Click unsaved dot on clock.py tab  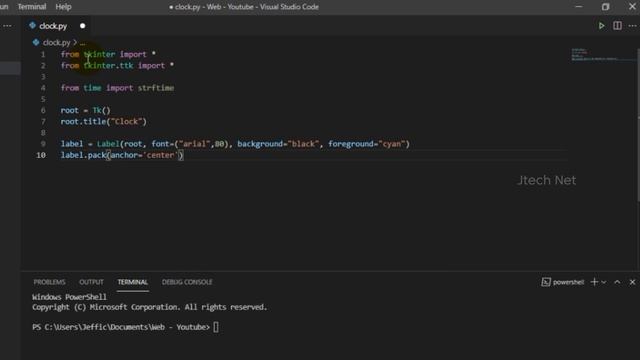(x=82, y=26)
